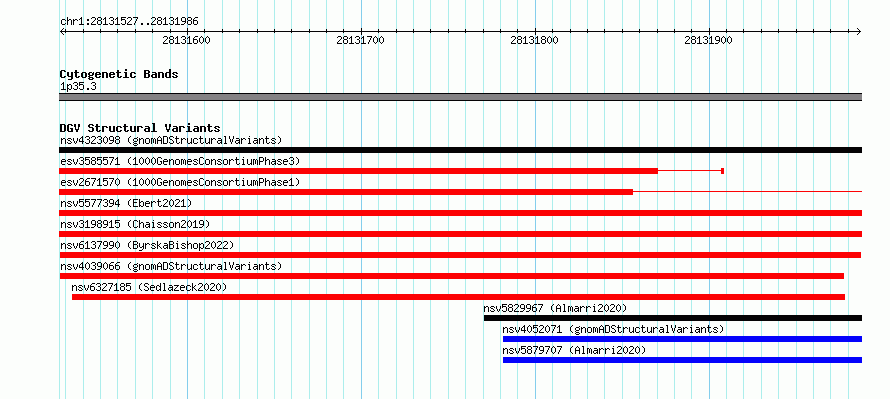Open the nsv3198915 Chaisson2019 label
This screenshot has width=890, height=399.
point(135,224)
